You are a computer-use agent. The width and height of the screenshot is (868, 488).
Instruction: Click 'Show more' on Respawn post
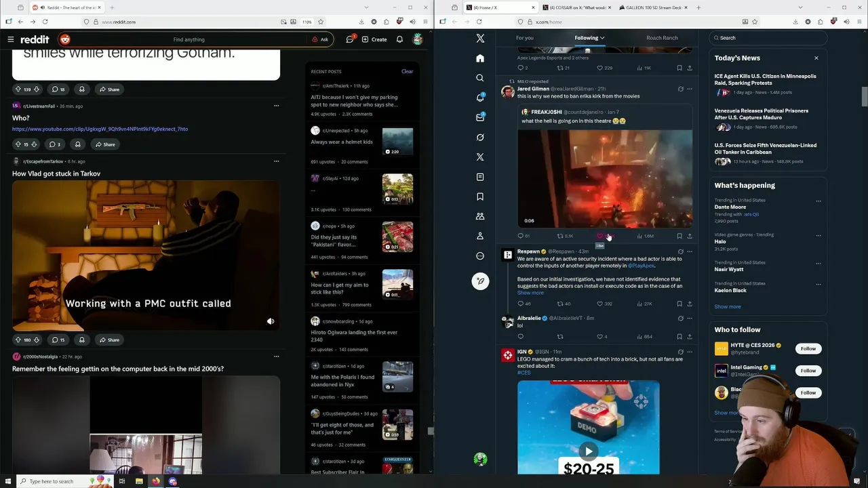[x=530, y=293]
